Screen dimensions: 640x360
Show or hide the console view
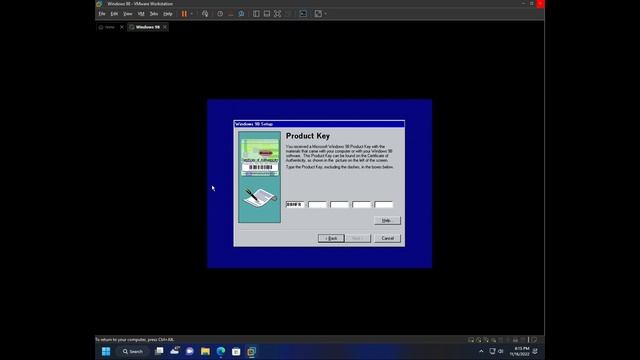(x=303, y=13)
